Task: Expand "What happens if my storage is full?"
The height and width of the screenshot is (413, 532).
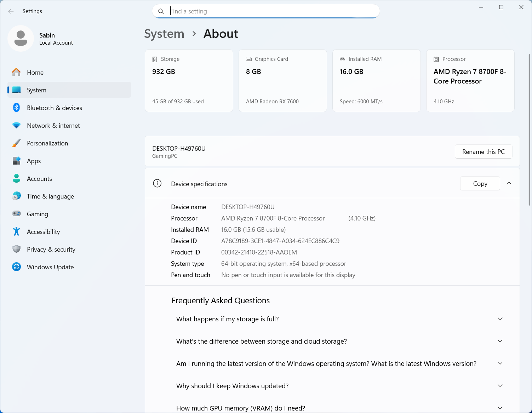Action: pos(500,319)
